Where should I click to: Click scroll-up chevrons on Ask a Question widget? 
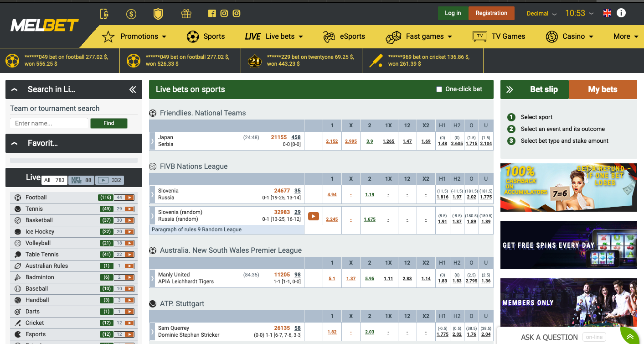[x=630, y=337]
